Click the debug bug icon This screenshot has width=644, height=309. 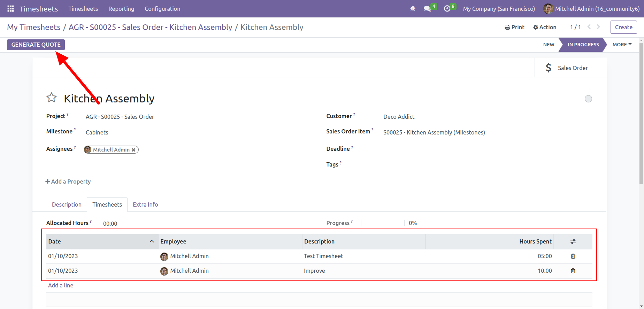tap(413, 9)
